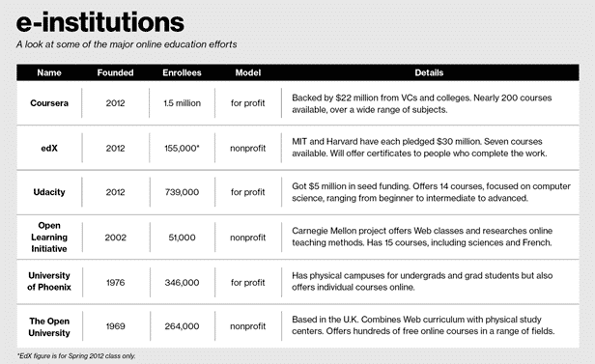The height and width of the screenshot is (364, 595).
Task: Click the Founded column header
Action: pyautogui.click(x=115, y=72)
